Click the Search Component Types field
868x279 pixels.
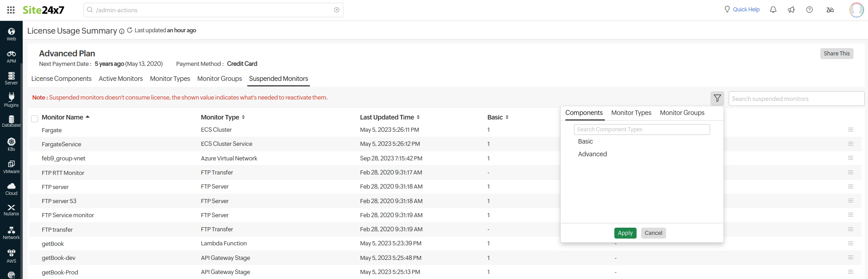tap(642, 130)
